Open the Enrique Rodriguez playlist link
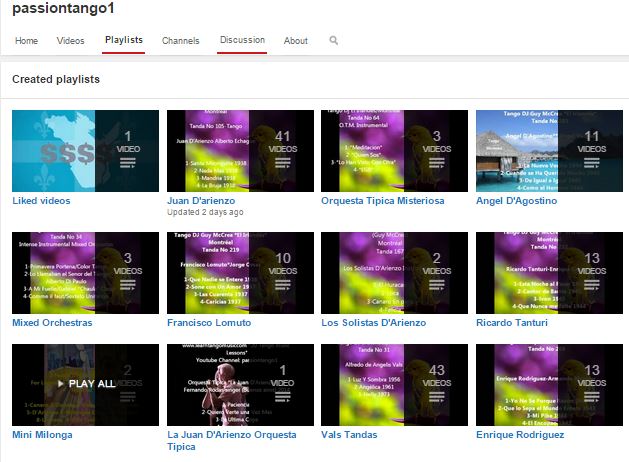Screen dimensions: 629x462 point(520,435)
